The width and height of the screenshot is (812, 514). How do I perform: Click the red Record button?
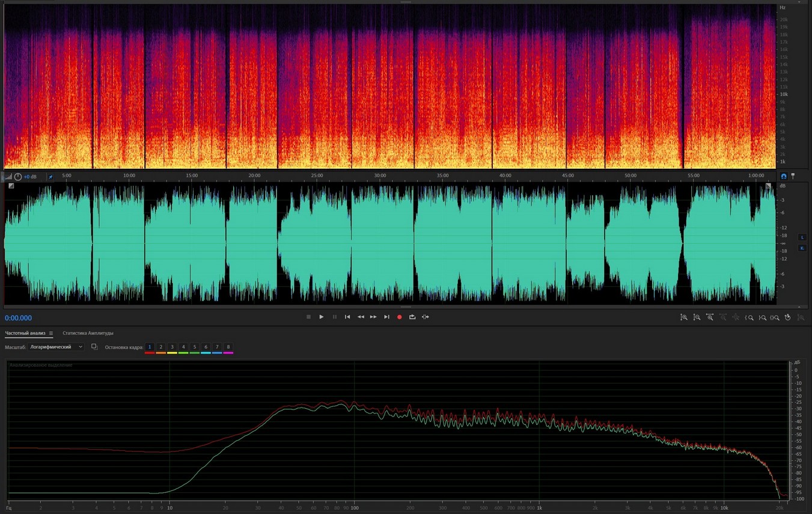point(399,317)
